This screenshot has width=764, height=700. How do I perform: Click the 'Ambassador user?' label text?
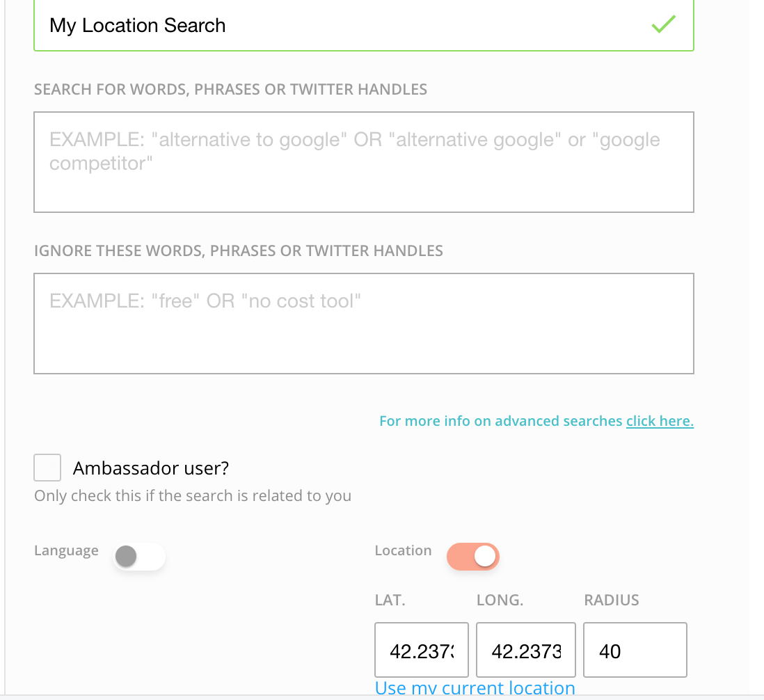pos(151,468)
